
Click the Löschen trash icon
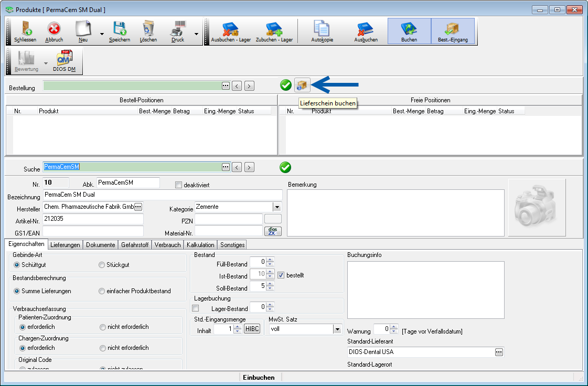[148, 31]
